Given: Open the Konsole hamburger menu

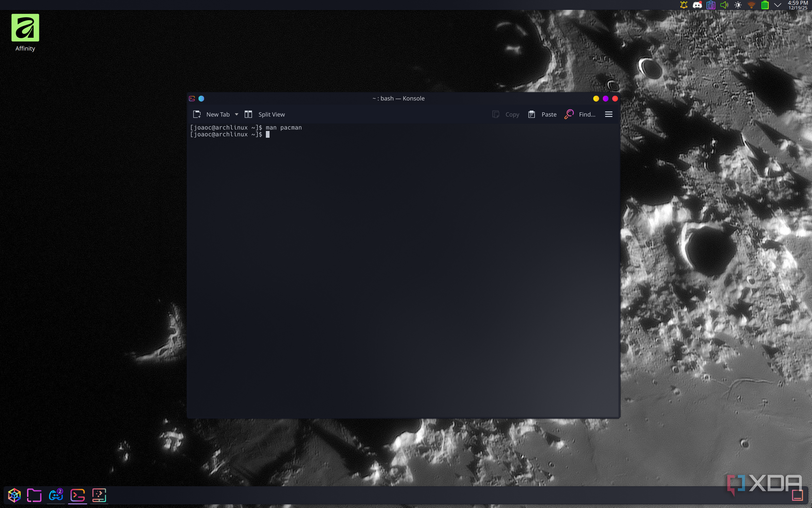Looking at the screenshot, I should point(609,114).
